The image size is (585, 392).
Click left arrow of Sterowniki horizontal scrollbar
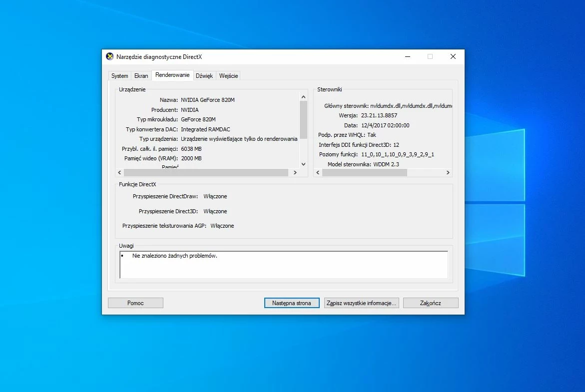click(318, 172)
